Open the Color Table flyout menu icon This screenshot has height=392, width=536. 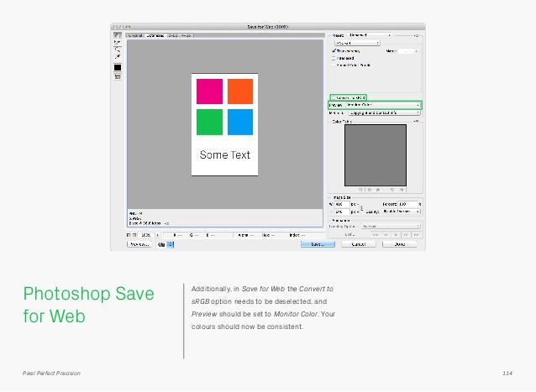[x=416, y=121]
